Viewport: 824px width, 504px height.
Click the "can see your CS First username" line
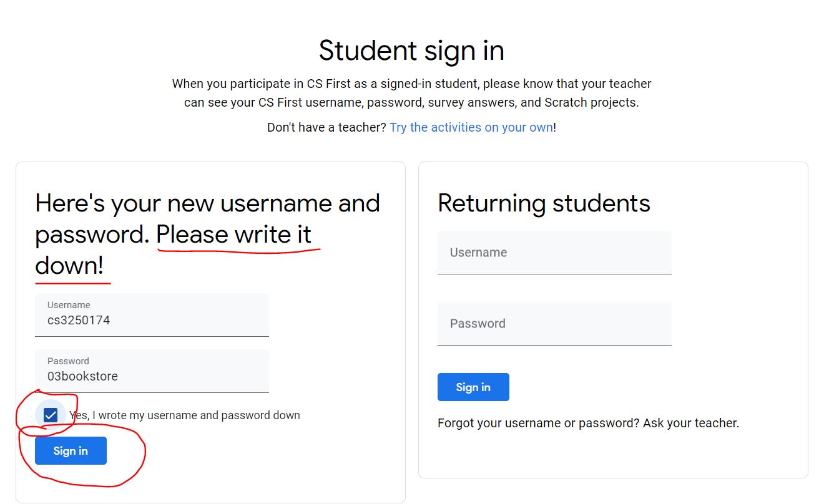[x=411, y=103]
